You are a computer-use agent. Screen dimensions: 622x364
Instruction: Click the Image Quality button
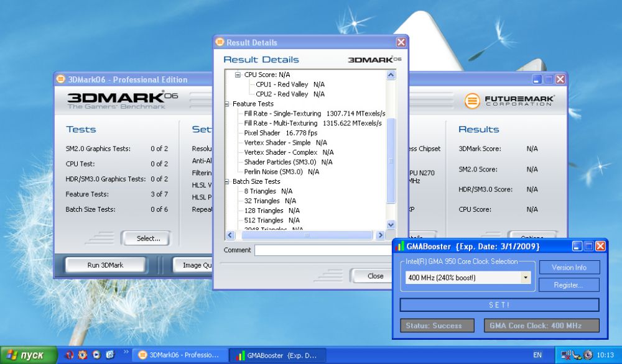[x=193, y=265]
